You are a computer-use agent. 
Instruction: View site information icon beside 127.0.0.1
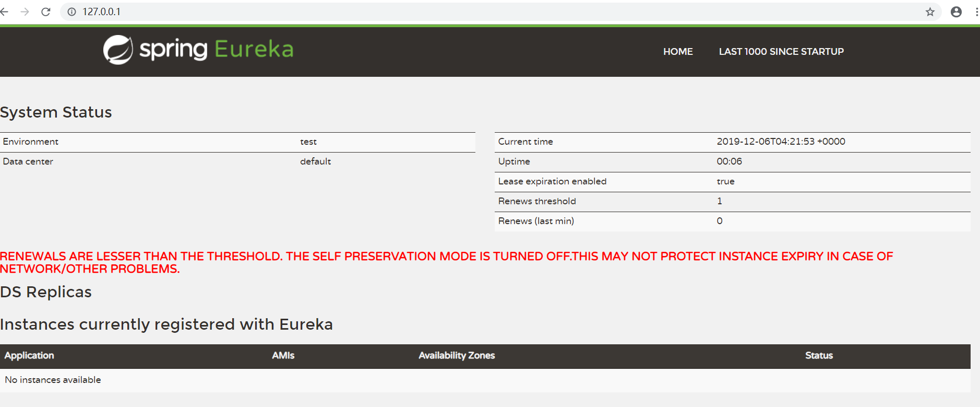point(72,11)
